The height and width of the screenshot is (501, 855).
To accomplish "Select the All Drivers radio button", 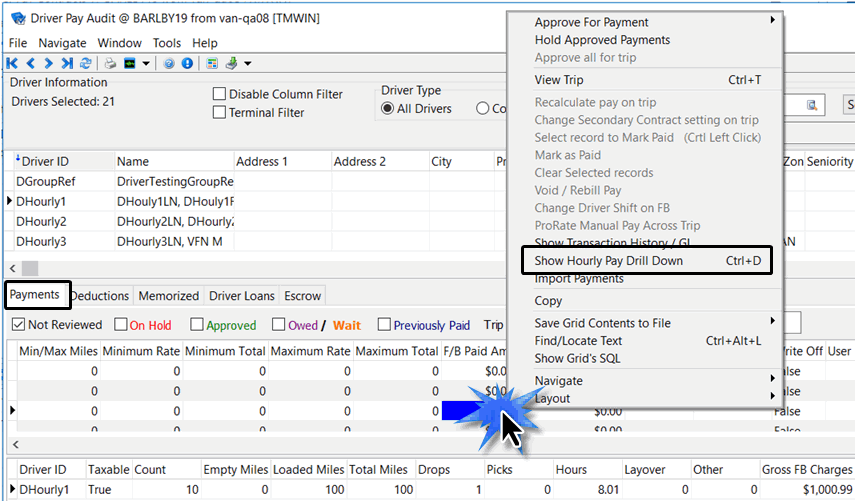I will [388, 109].
